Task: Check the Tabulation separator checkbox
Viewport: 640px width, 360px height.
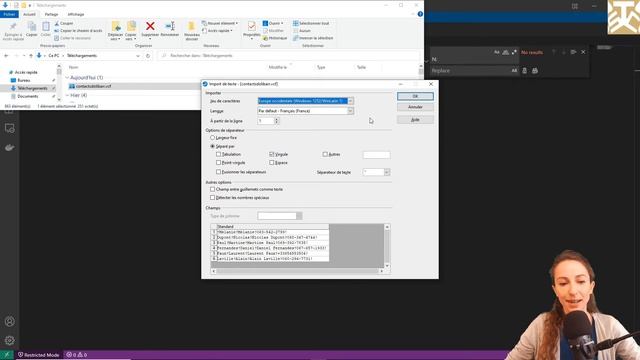Action: 218,154
